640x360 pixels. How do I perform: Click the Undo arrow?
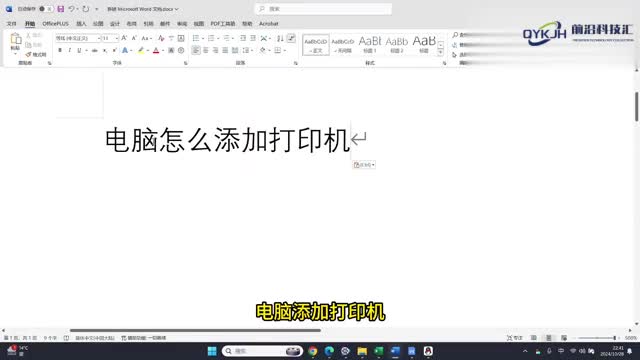point(71,9)
